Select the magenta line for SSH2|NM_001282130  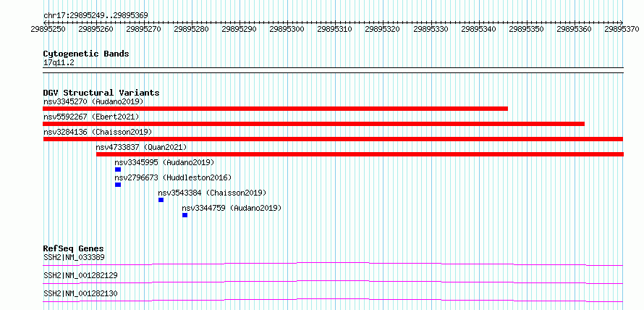(x=333, y=300)
